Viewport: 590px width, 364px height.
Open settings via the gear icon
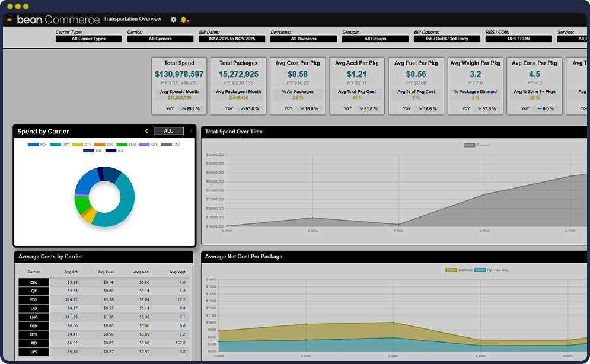[x=174, y=20]
